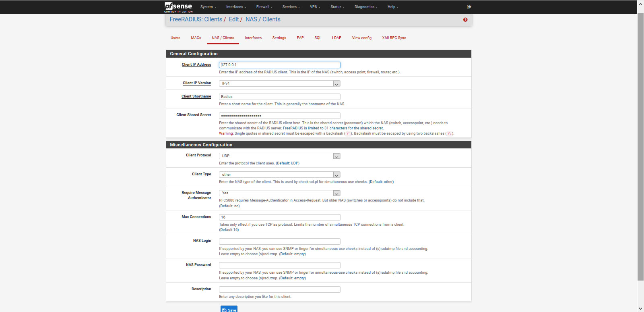Switch to the LDAP tab

pyautogui.click(x=336, y=38)
